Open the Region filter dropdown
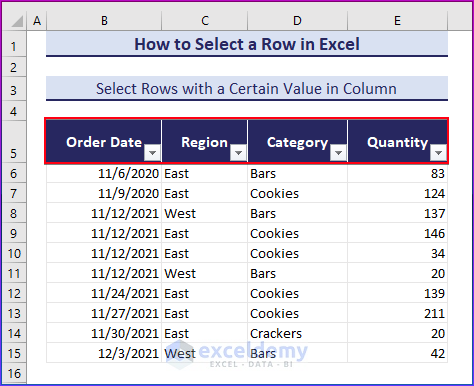 [238, 153]
